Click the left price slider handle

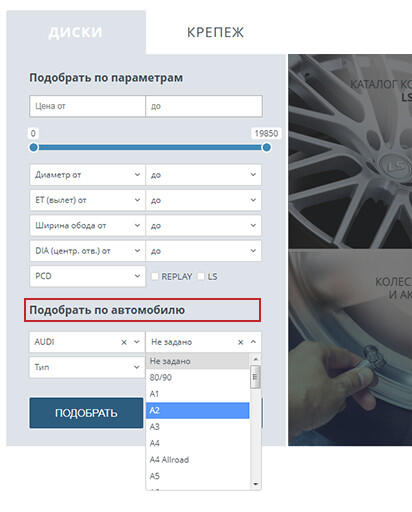coord(34,147)
